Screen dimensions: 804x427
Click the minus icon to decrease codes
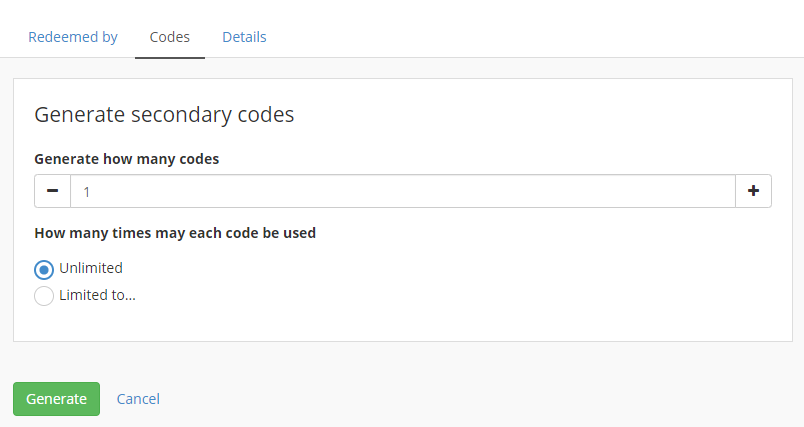[52, 191]
